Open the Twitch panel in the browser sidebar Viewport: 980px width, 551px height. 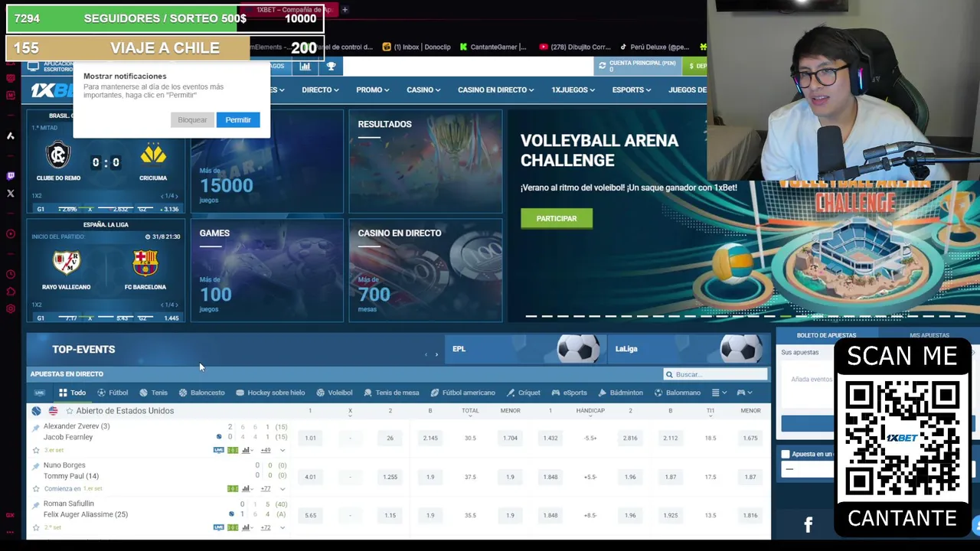[10, 175]
